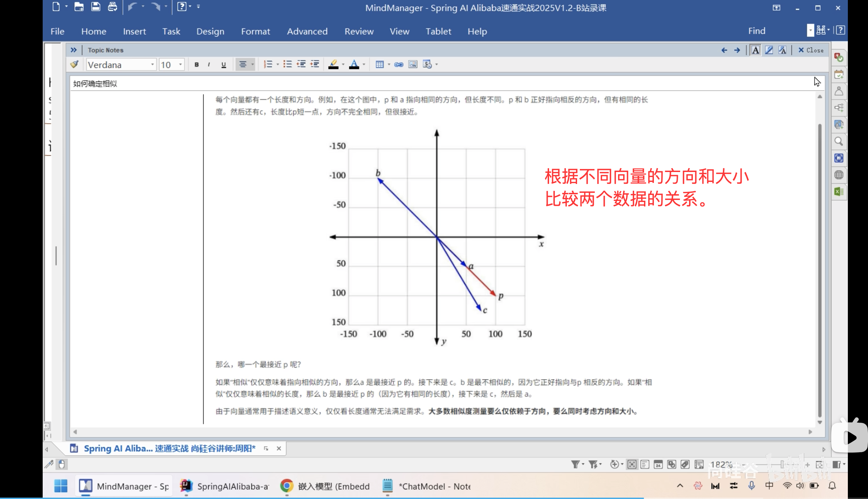Viewport: 868px width, 499px height.
Task: Insert a hyperlink via the link icon
Action: [398, 64]
